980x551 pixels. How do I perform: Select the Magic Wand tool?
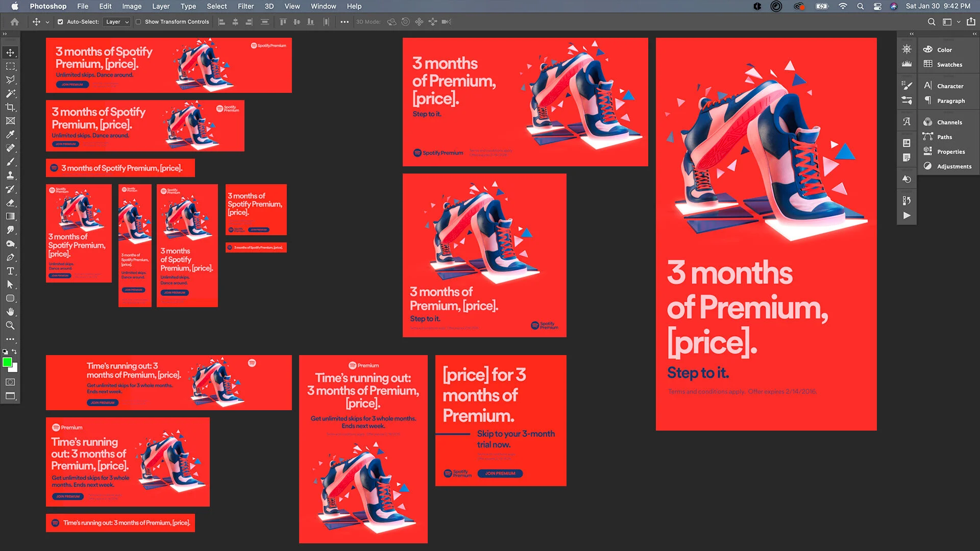click(10, 94)
